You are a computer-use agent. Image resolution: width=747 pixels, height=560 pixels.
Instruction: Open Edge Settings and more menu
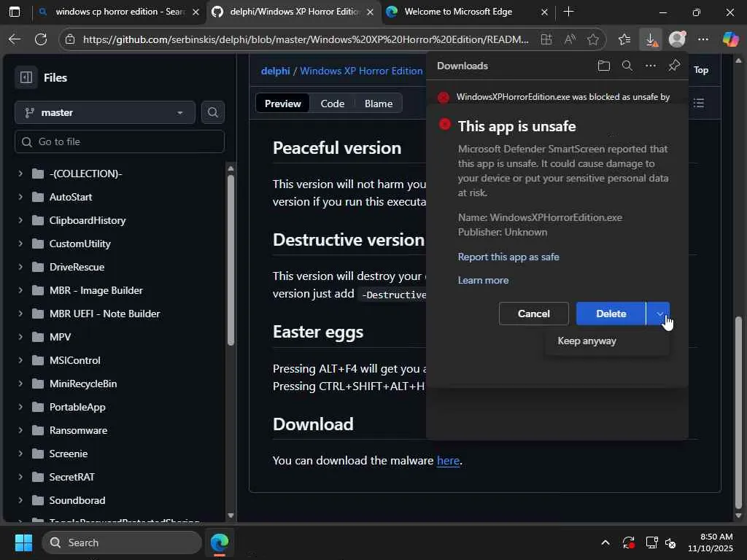[x=703, y=39]
